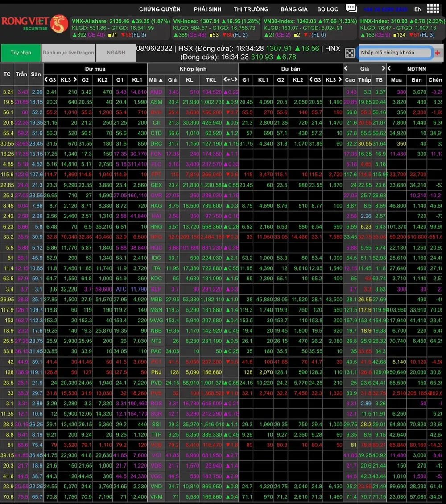Screen dimensions: 446x504
Task: Click the red plus add-symbol icon
Action: click(437, 53)
